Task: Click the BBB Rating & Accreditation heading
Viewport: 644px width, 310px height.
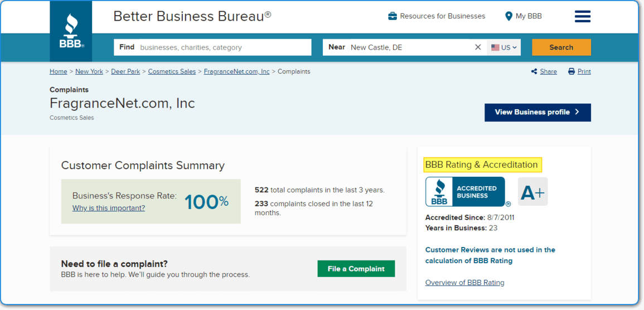Action: click(481, 164)
